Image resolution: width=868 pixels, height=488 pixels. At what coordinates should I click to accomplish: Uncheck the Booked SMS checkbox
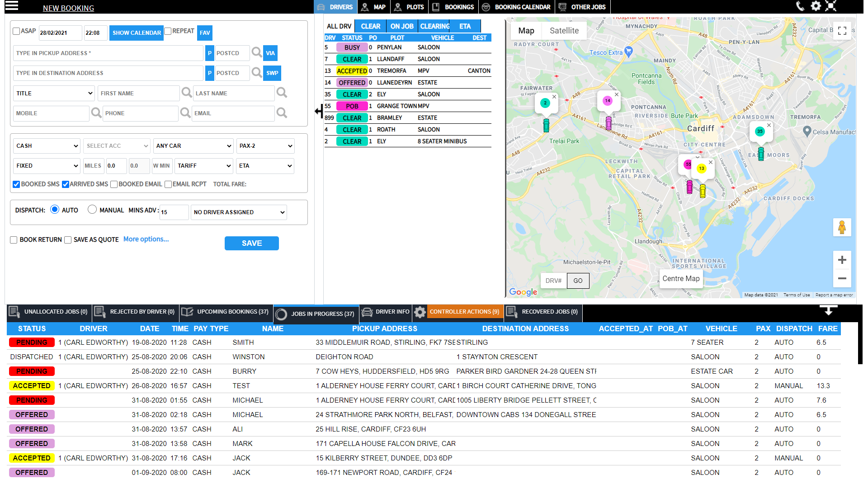[16, 184]
